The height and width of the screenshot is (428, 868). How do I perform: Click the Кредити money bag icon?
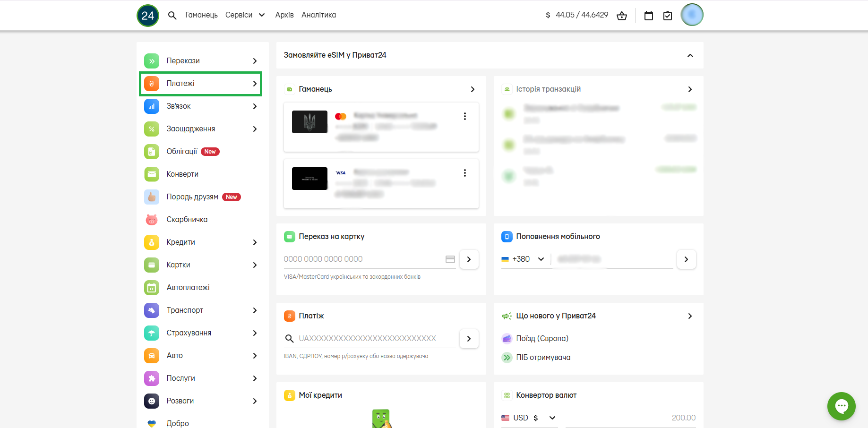pos(152,242)
